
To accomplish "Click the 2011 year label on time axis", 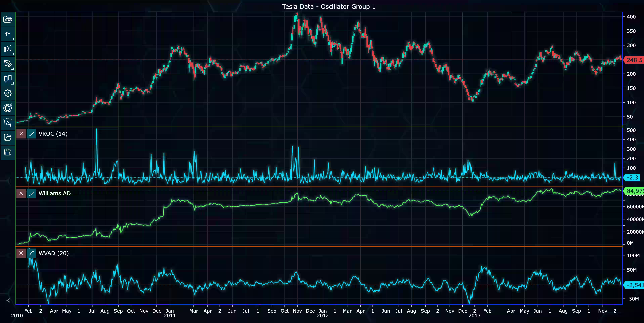I will pyautogui.click(x=170, y=316).
